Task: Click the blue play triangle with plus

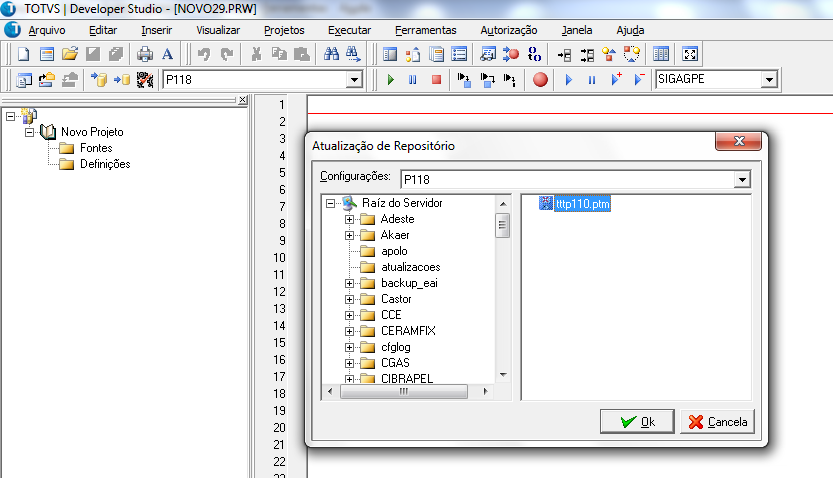Action: pos(616,80)
